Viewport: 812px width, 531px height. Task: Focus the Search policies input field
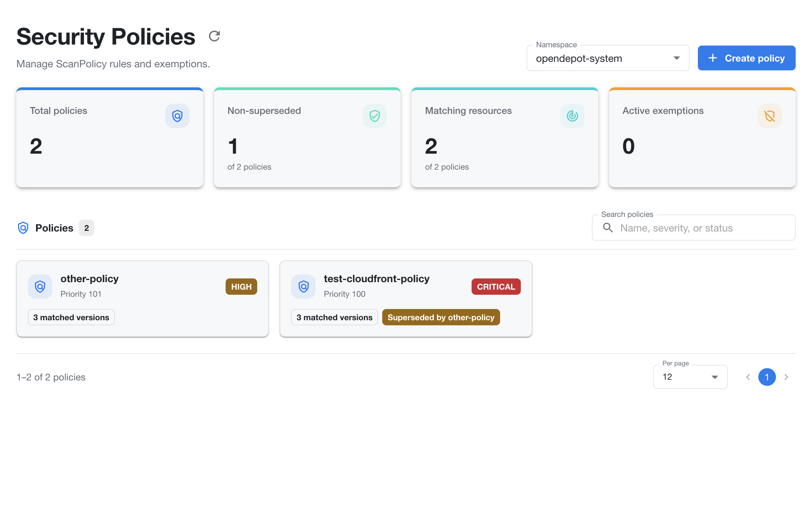pos(694,228)
